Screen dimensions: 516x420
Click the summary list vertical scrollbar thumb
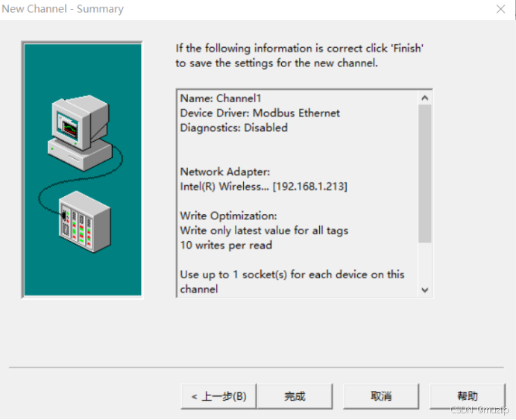click(x=425, y=174)
